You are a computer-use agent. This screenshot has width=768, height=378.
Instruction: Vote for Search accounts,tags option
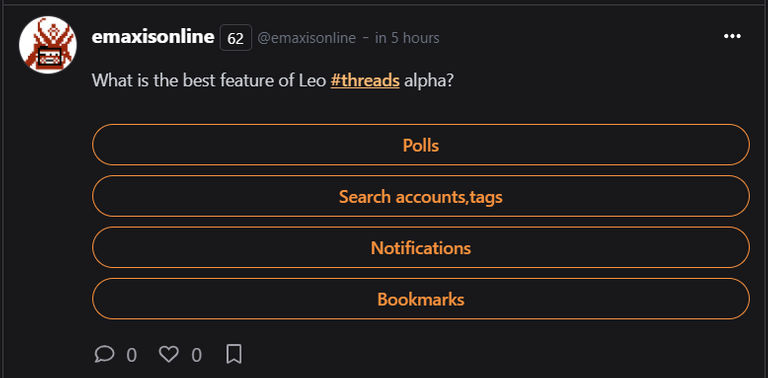(421, 196)
